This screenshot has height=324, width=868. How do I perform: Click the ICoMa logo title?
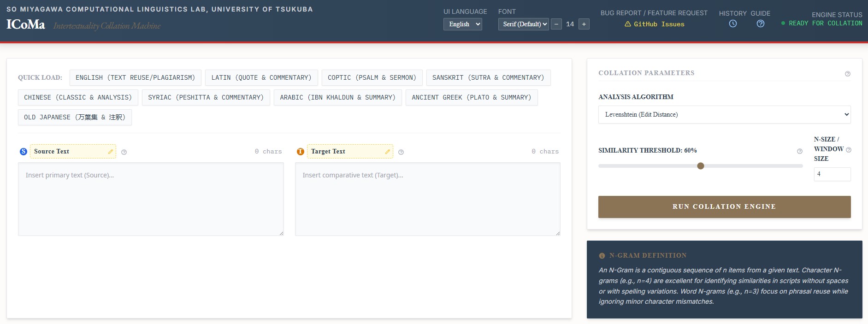(26, 24)
